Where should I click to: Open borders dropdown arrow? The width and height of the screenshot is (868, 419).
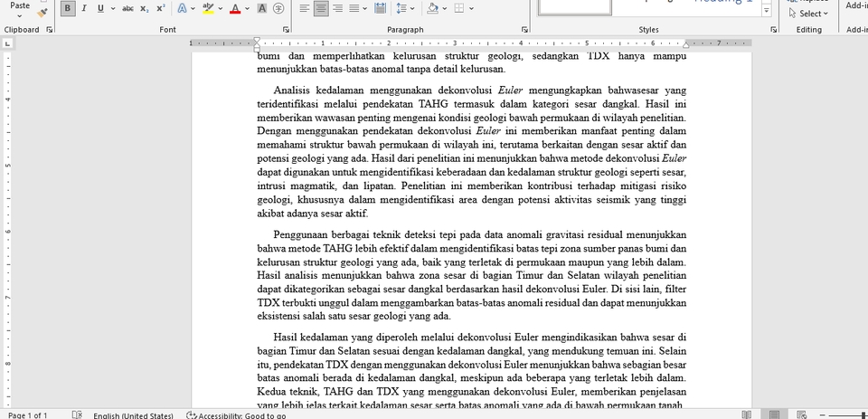[x=471, y=8]
